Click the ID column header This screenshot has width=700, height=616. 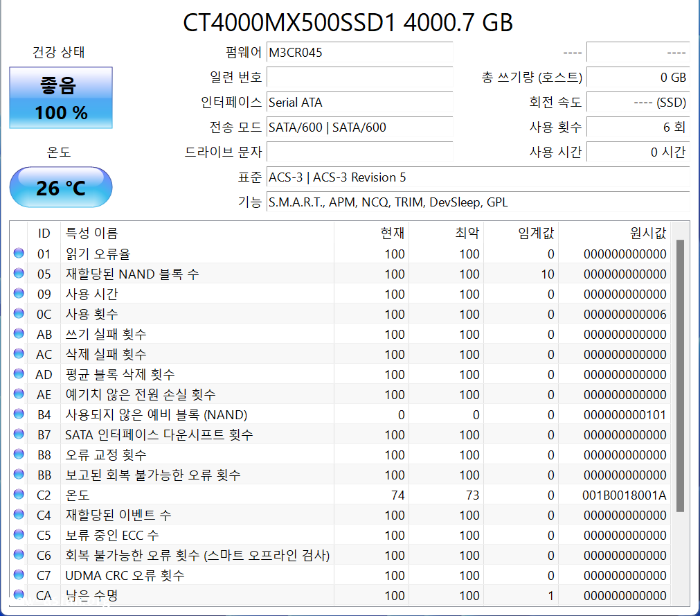point(44,233)
